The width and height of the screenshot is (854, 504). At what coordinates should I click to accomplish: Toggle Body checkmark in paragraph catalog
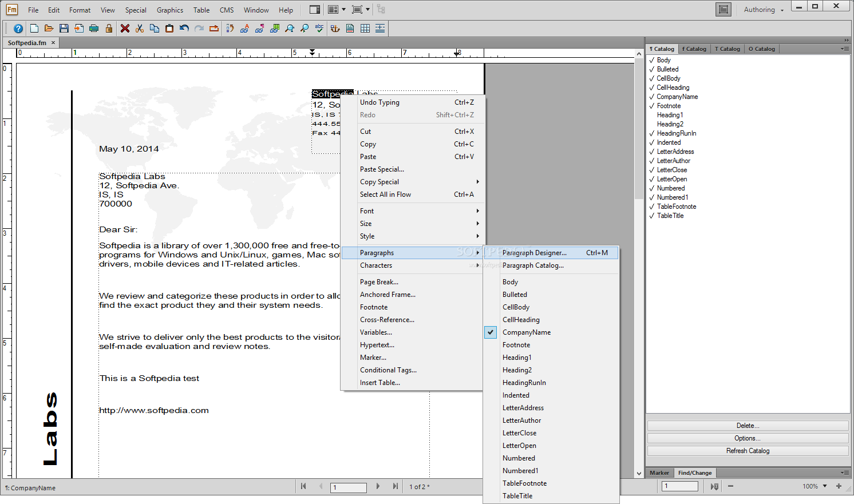[x=652, y=60]
